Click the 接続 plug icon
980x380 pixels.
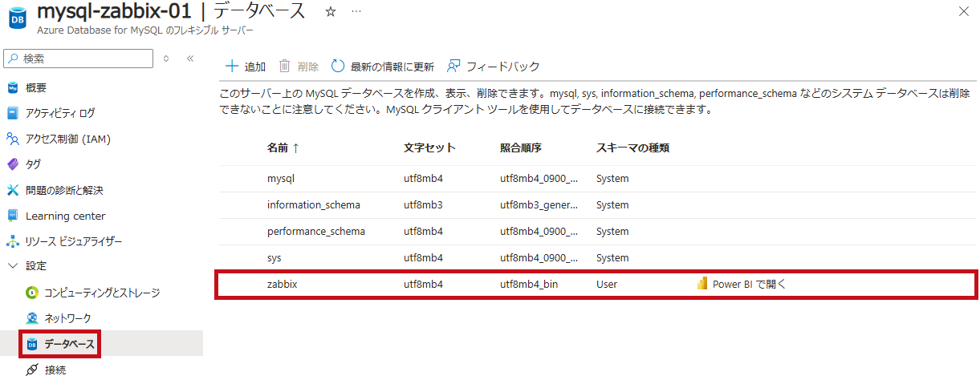click(x=32, y=370)
